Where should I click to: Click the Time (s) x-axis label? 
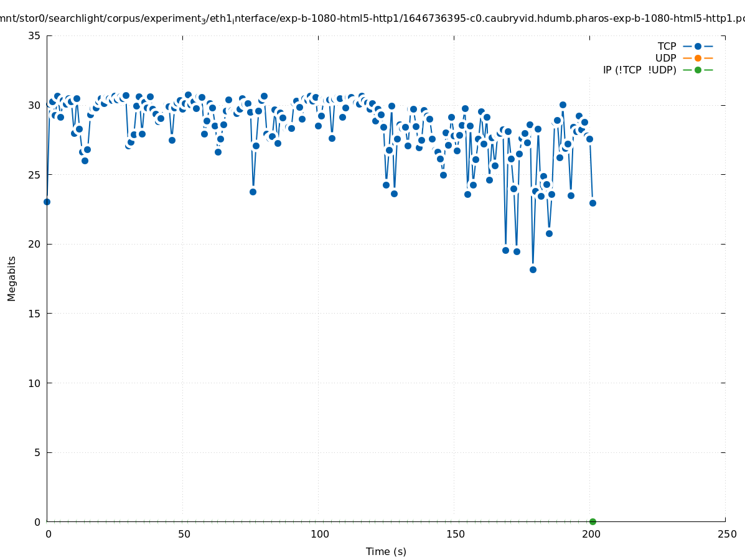386,552
